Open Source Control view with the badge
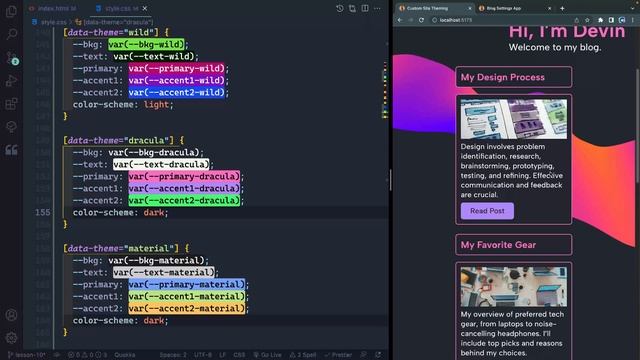640x360 pixels. [x=12, y=58]
